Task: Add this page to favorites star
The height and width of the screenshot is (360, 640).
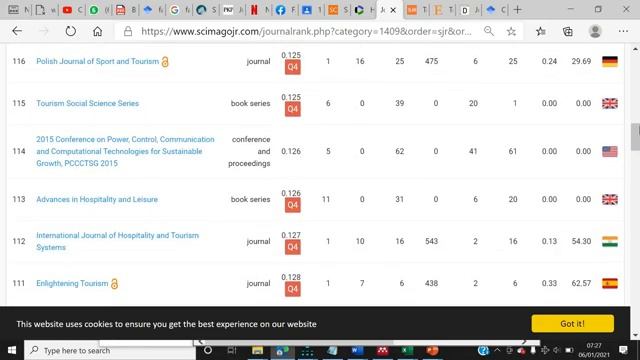Action: coord(511,31)
